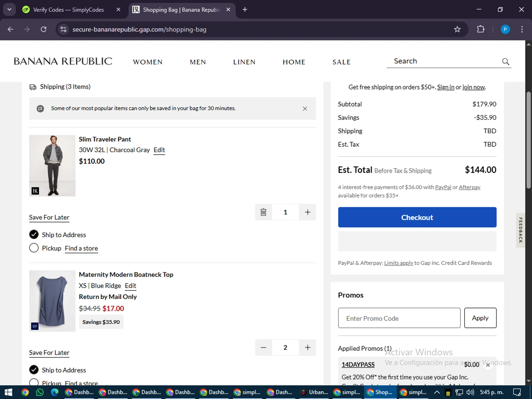View site information icon in address bar
The height and width of the screenshot is (399, 532).
[x=63, y=29]
